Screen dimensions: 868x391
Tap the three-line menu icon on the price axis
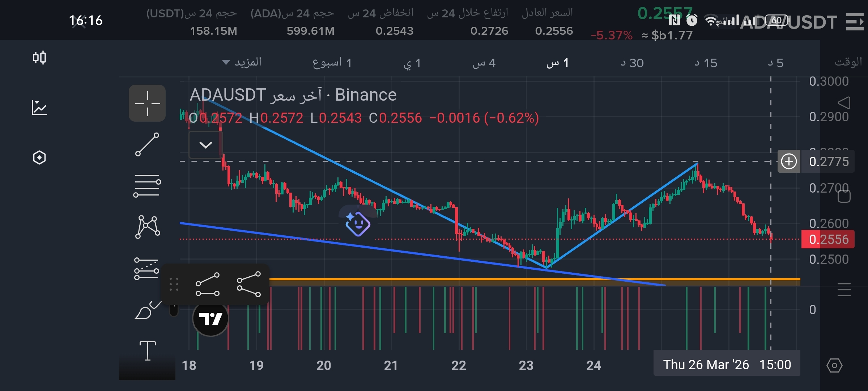(x=844, y=290)
